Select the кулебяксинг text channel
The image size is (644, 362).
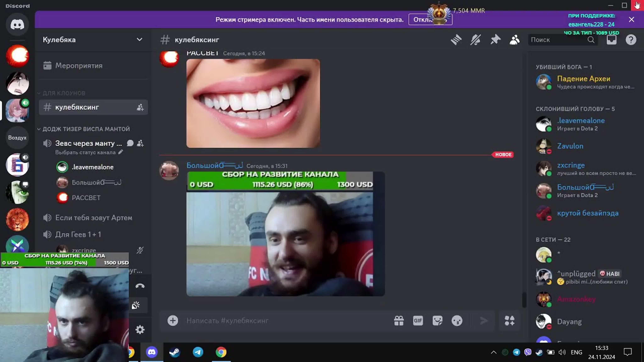pos(93,107)
